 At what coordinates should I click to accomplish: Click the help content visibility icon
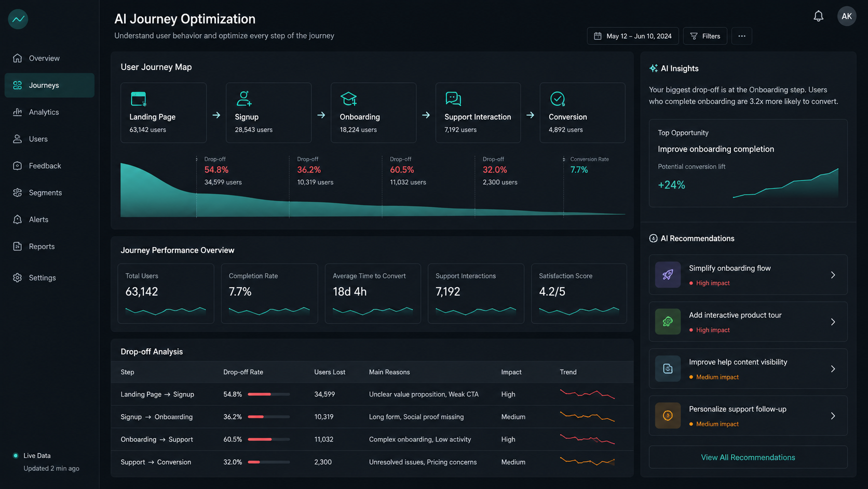click(668, 368)
